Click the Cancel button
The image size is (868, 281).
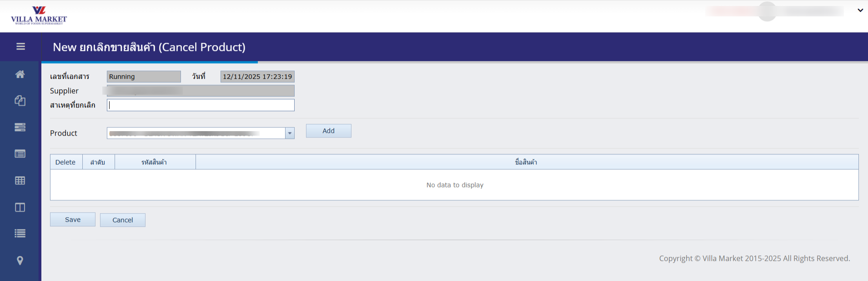[123, 220]
